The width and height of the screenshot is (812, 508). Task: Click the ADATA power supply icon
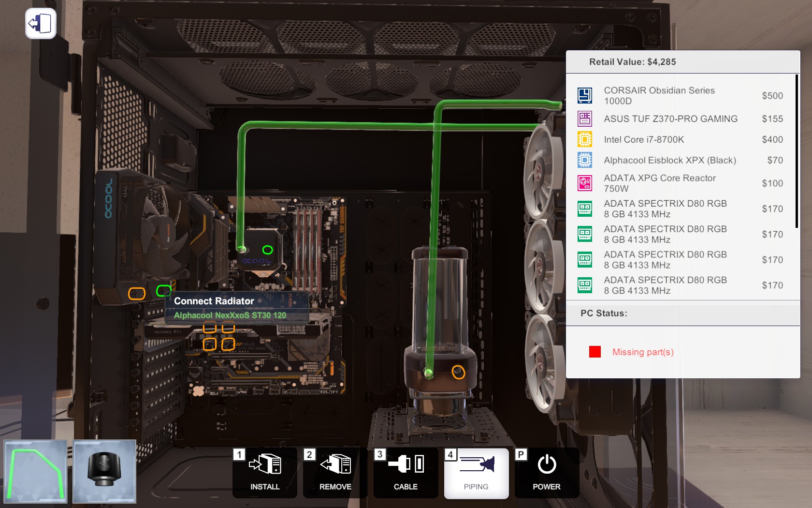pyautogui.click(x=585, y=183)
